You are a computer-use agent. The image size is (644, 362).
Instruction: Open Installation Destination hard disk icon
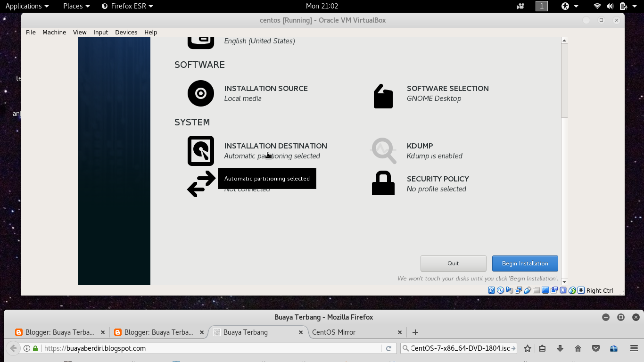(x=201, y=151)
